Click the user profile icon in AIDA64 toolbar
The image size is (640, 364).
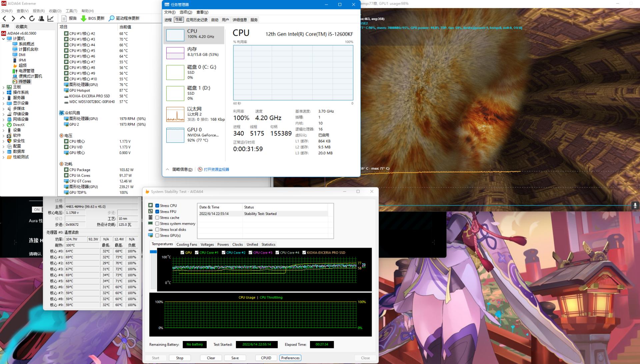[41, 18]
